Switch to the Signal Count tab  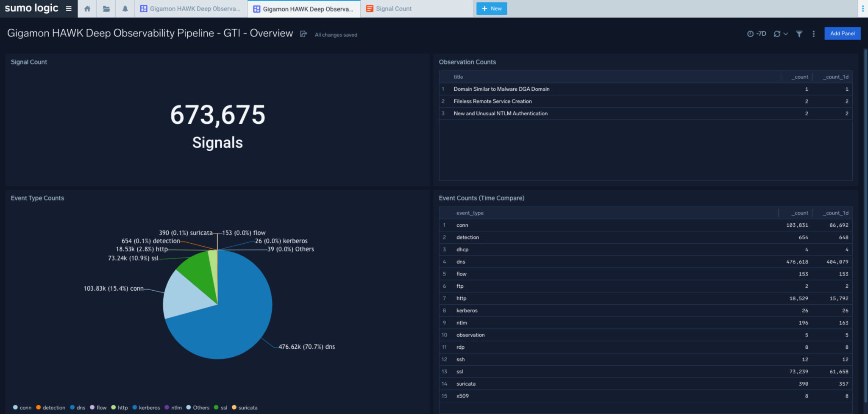pyautogui.click(x=393, y=8)
